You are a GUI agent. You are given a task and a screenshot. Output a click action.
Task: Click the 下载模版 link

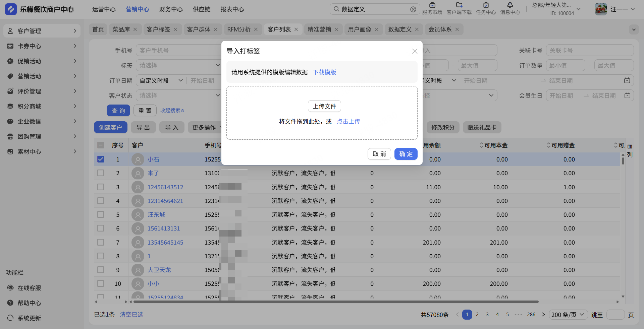(x=324, y=72)
